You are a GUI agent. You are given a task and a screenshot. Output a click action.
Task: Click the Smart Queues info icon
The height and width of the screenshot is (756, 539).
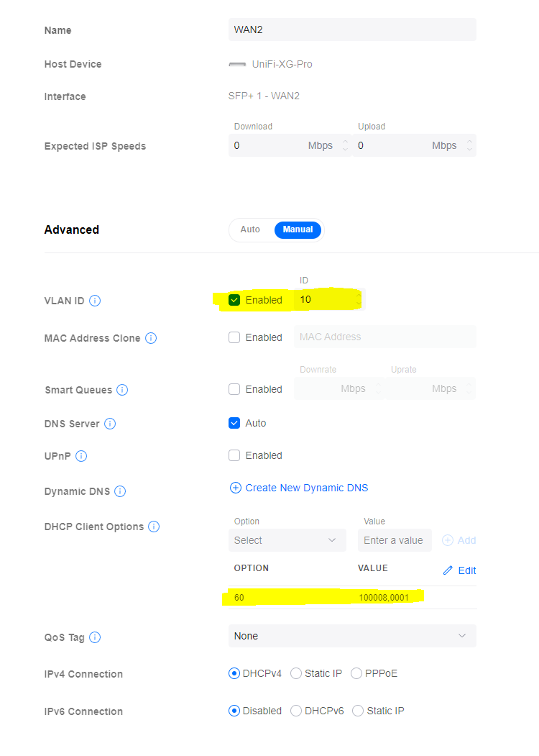click(122, 390)
